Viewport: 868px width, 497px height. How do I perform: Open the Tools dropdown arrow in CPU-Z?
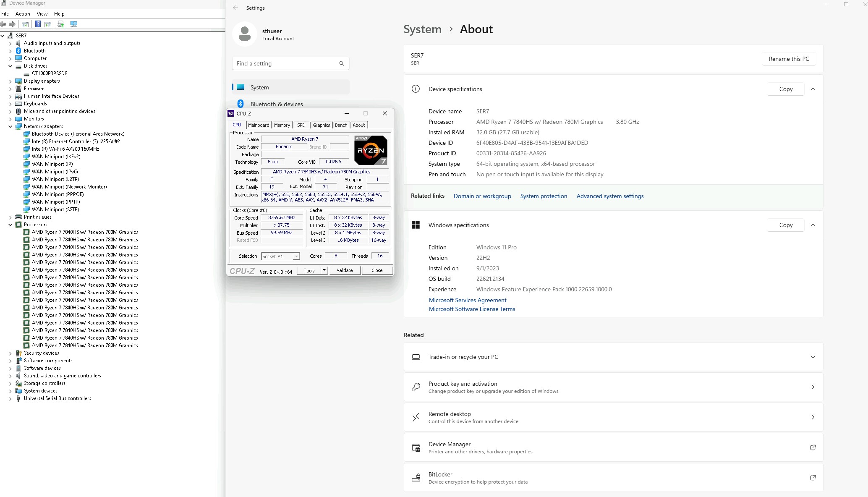324,270
